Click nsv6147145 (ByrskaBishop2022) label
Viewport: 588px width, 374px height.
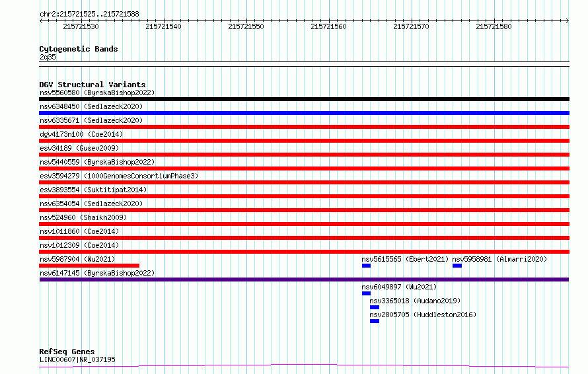coord(97,273)
